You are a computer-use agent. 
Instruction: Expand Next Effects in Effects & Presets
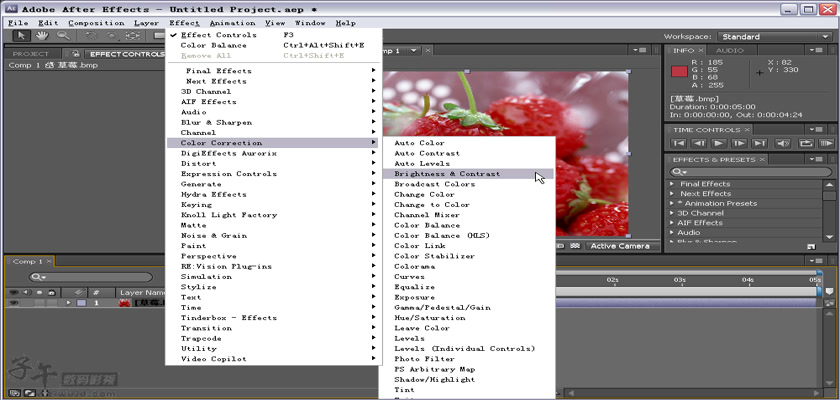click(x=672, y=193)
